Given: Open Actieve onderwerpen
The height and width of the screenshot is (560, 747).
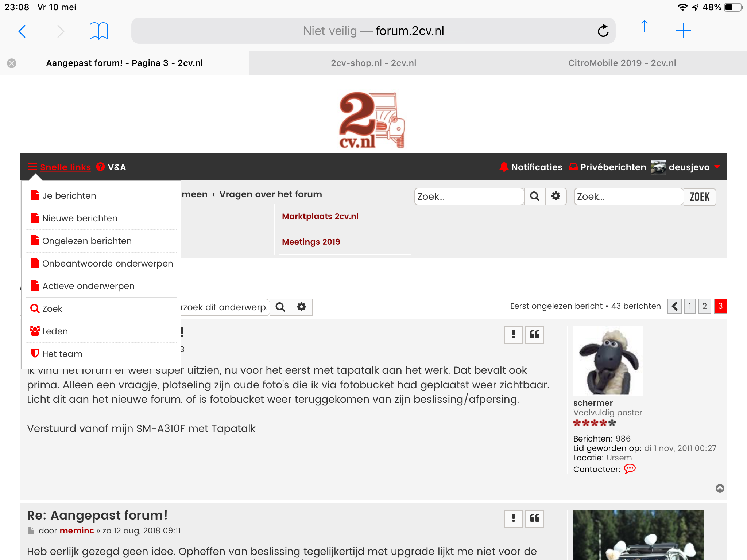Looking at the screenshot, I should (x=101, y=286).
